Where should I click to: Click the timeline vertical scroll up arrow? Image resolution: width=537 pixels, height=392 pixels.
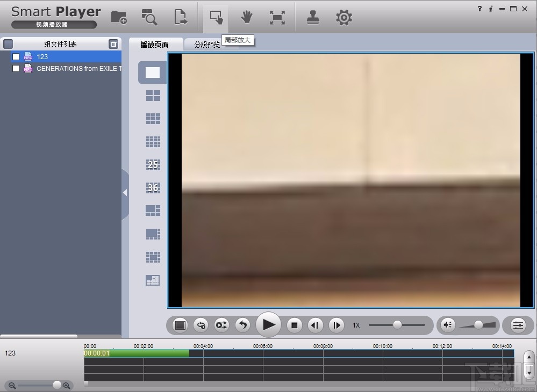coord(529,357)
